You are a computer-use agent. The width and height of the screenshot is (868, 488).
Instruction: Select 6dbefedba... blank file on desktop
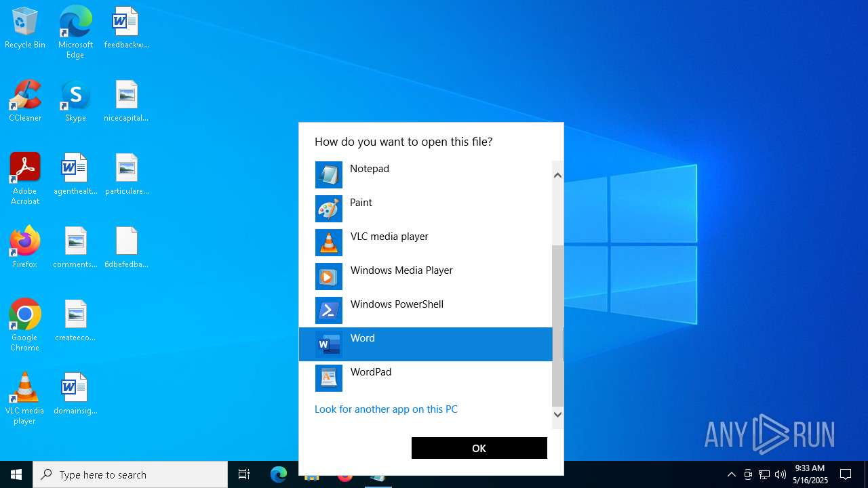(126, 248)
